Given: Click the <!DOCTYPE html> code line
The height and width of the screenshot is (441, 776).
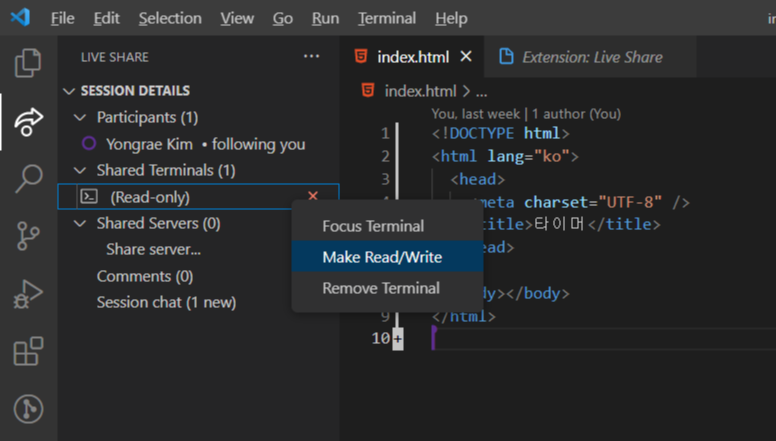Looking at the screenshot, I should [500, 133].
